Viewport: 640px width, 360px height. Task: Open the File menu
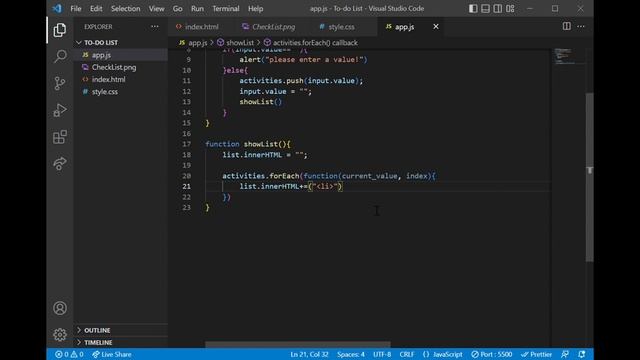(76, 9)
